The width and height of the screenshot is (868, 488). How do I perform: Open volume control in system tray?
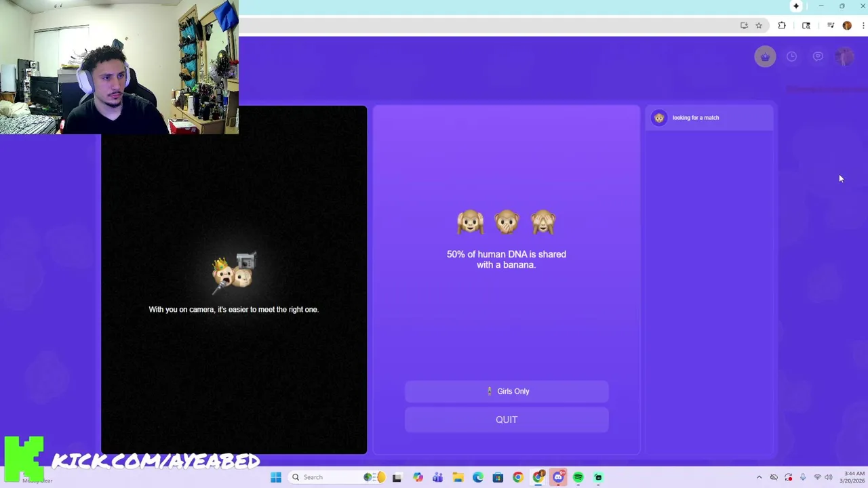point(829,477)
